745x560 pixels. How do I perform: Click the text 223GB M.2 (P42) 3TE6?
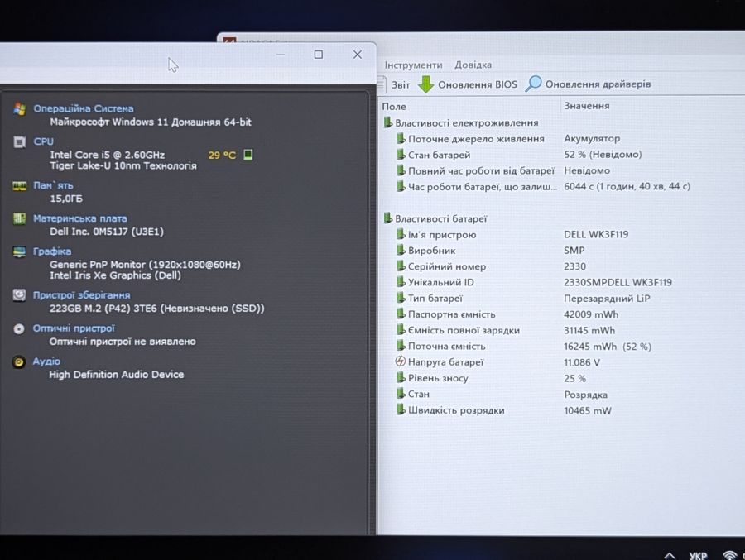click(103, 309)
